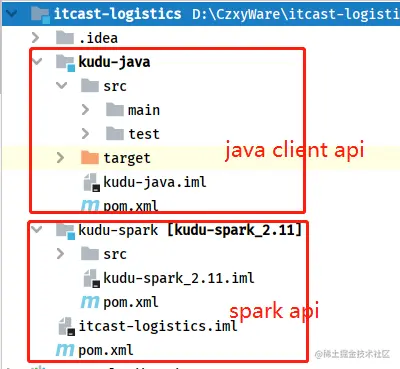
Task: Click the test folder icon
Action: 115,133
